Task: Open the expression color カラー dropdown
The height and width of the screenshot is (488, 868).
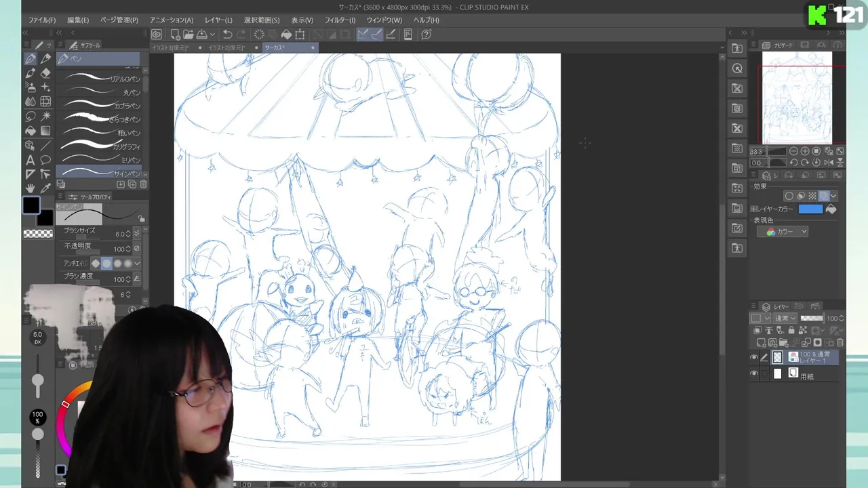Action: (x=783, y=232)
